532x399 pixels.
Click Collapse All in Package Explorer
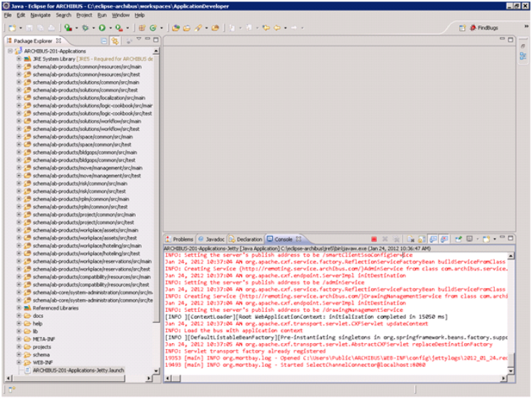click(x=104, y=41)
